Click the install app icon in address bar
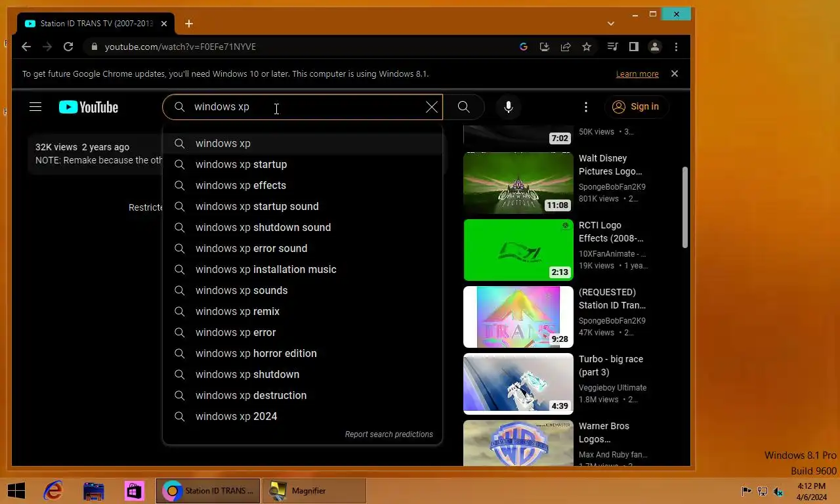This screenshot has width=840, height=504. click(x=544, y=47)
